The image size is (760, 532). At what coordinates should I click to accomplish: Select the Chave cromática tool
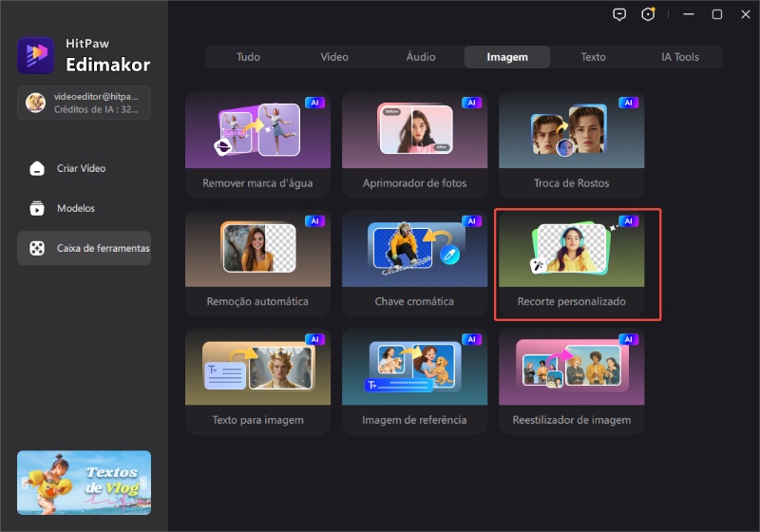414,263
